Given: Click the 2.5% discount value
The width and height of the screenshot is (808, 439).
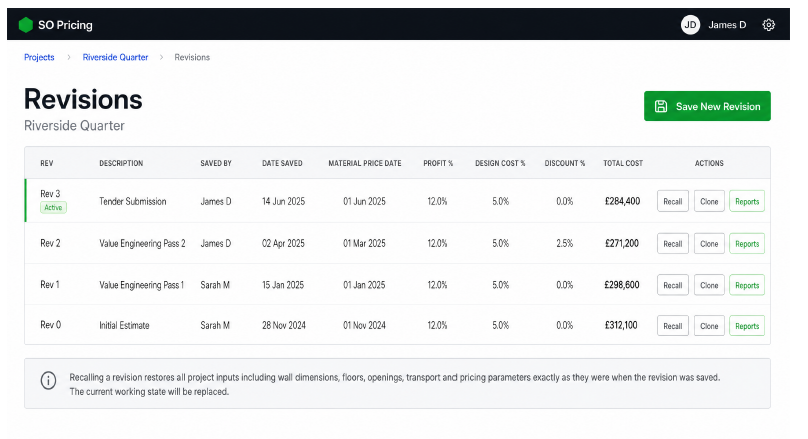Looking at the screenshot, I should pyautogui.click(x=565, y=243).
